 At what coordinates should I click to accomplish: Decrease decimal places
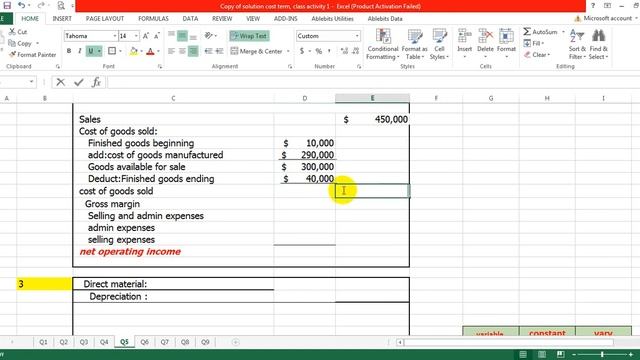tap(355, 51)
